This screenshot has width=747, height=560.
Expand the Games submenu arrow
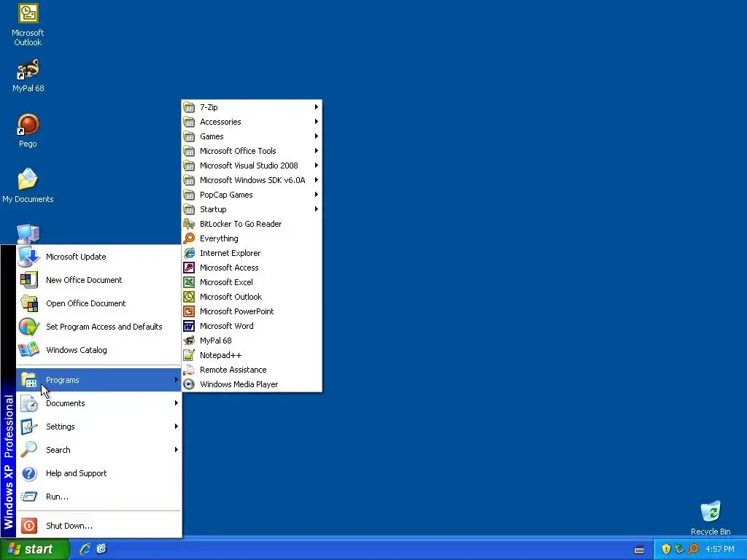coord(316,136)
